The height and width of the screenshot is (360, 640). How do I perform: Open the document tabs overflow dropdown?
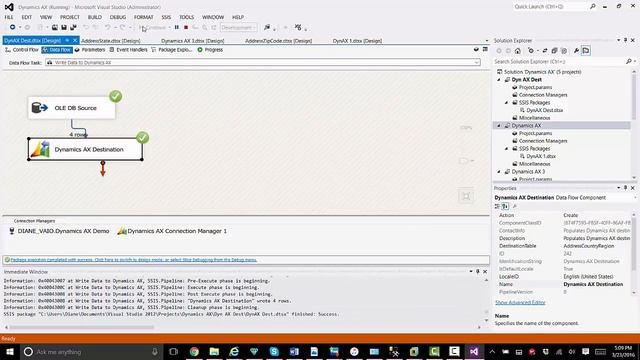coord(487,40)
